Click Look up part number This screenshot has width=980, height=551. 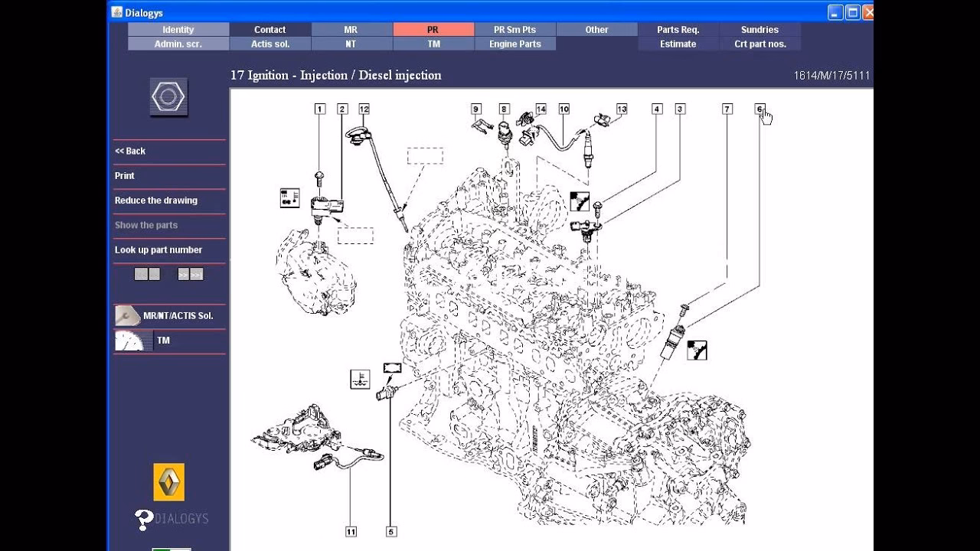pyautogui.click(x=158, y=249)
